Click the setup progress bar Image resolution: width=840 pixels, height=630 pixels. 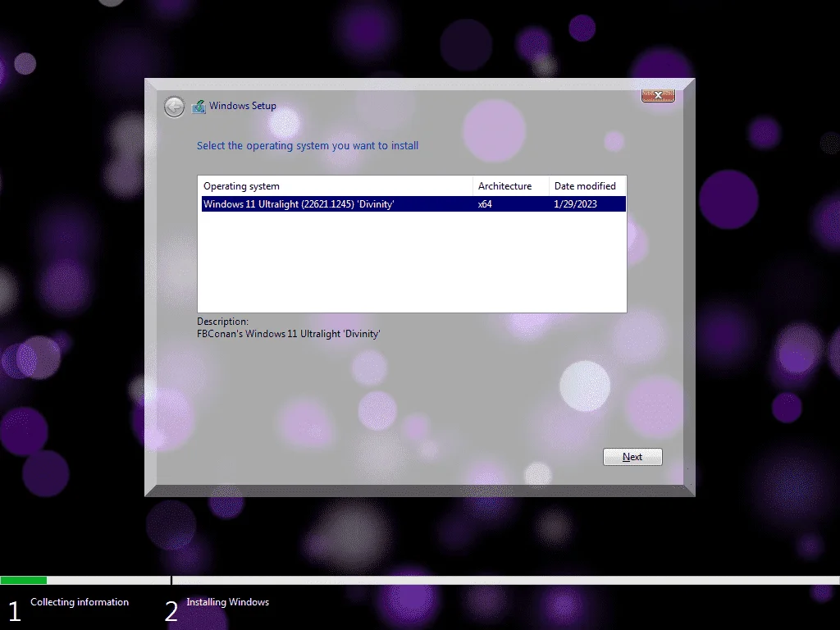pos(420,580)
